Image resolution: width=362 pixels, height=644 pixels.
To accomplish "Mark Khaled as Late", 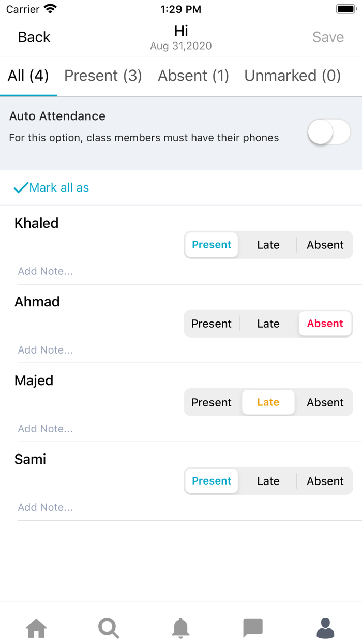I will (268, 245).
